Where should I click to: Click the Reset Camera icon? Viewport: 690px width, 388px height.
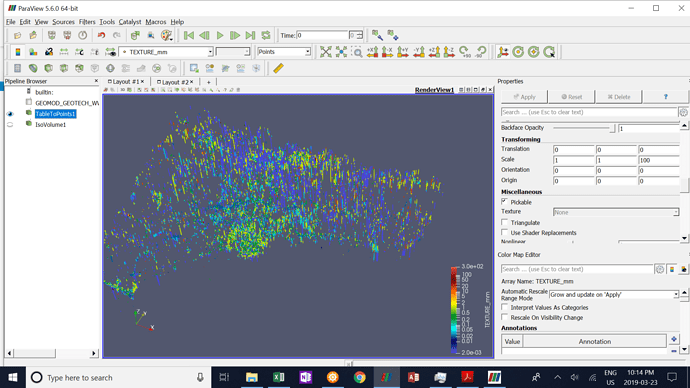(326, 52)
